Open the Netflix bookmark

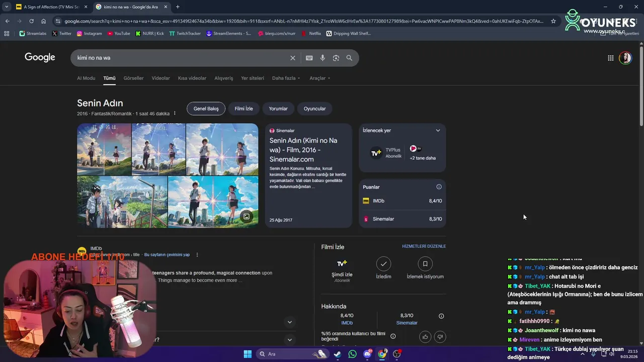point(311,33)
